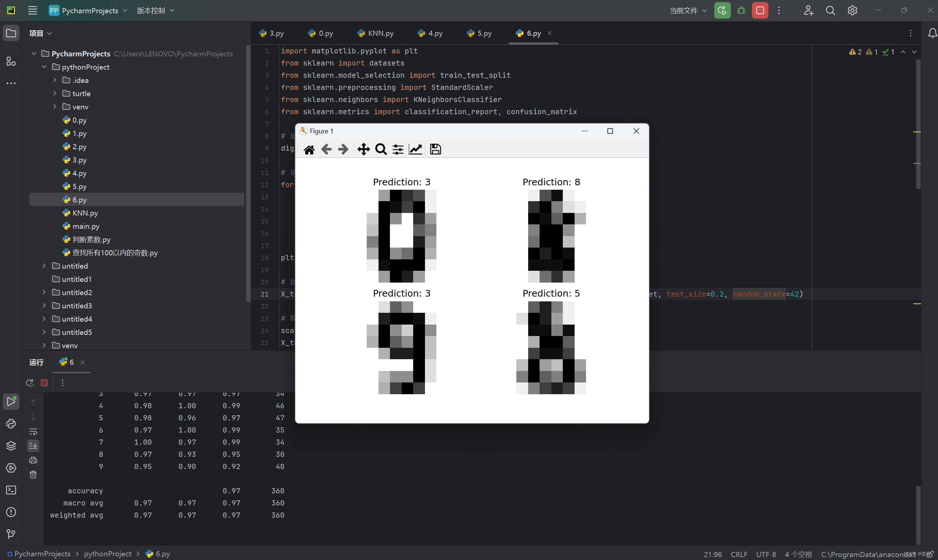Open the configure subplots icon in Figure toolbar

(397, 149)
